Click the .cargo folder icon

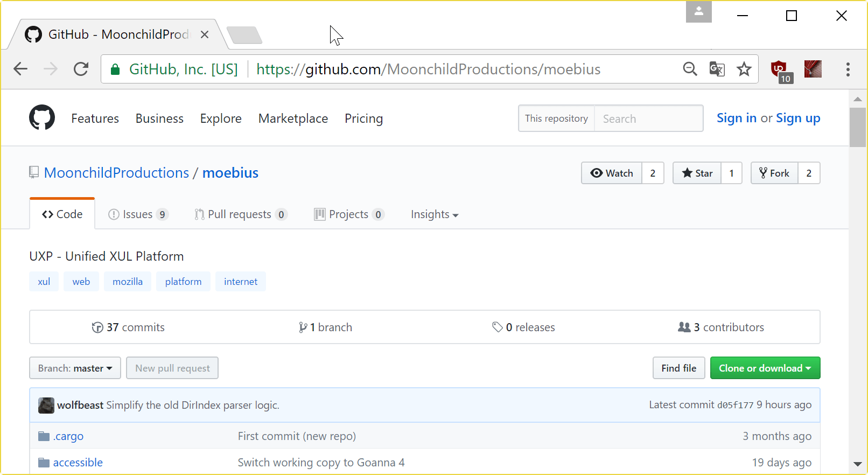tap(44, 436)
